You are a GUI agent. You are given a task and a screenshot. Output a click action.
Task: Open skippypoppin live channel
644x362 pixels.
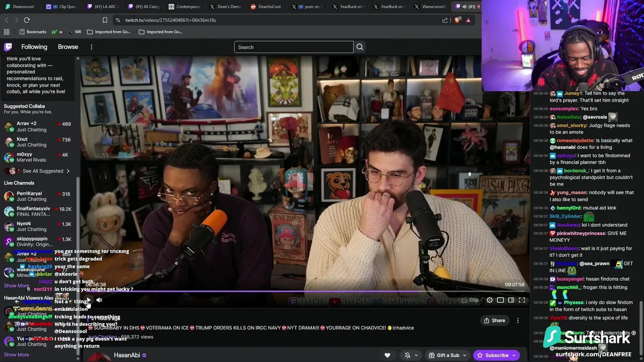[39, 241]
